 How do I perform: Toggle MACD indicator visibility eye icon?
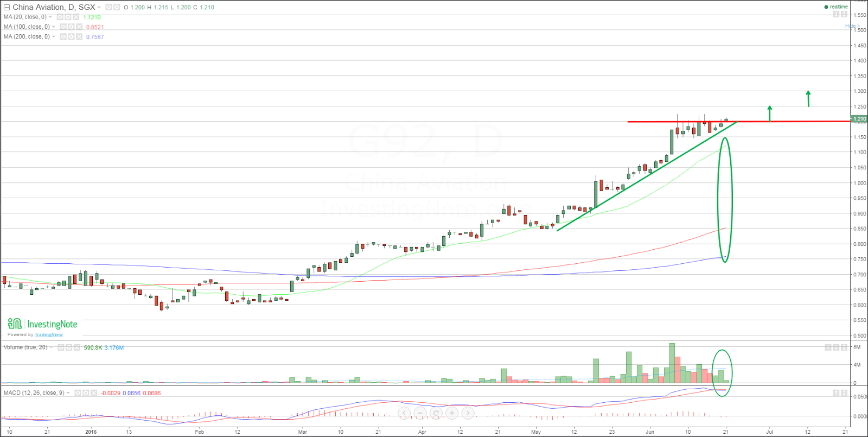[78, 393]
